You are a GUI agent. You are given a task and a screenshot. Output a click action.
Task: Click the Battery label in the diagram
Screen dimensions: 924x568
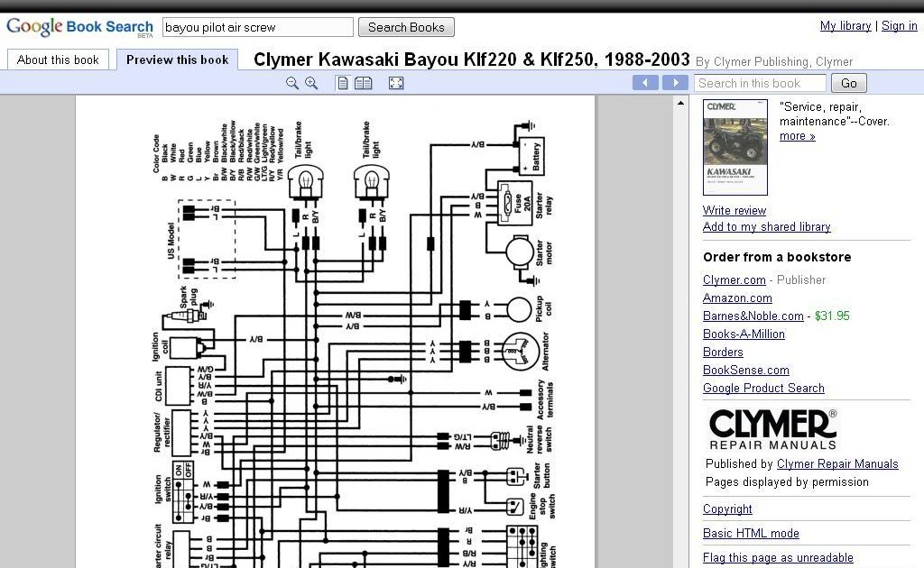(x=536, y=157)
